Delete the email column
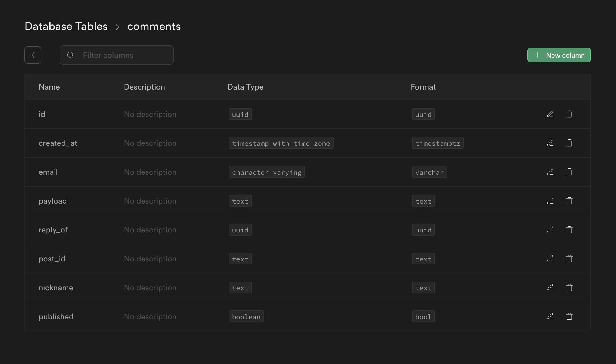 click(569, 172)
